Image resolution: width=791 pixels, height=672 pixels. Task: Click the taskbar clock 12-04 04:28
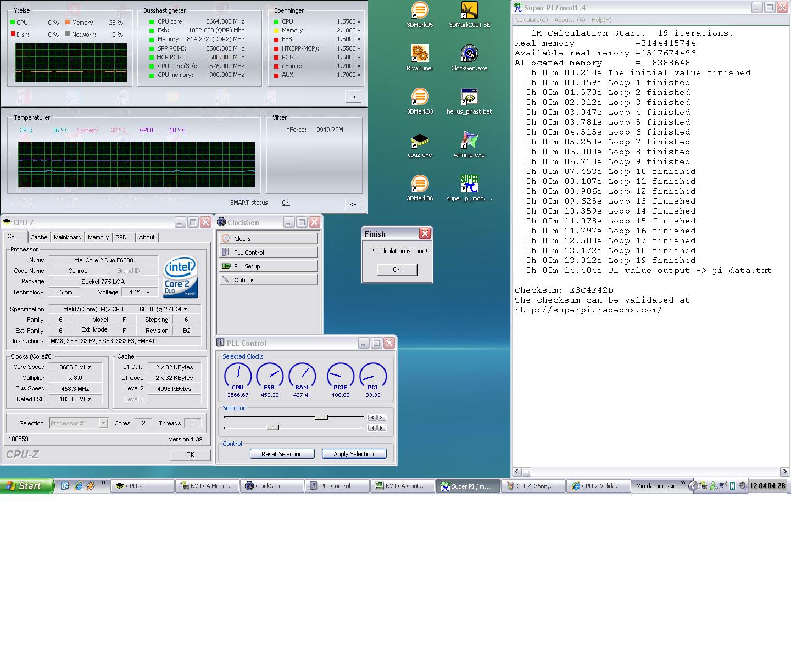[x=767, y=486]
